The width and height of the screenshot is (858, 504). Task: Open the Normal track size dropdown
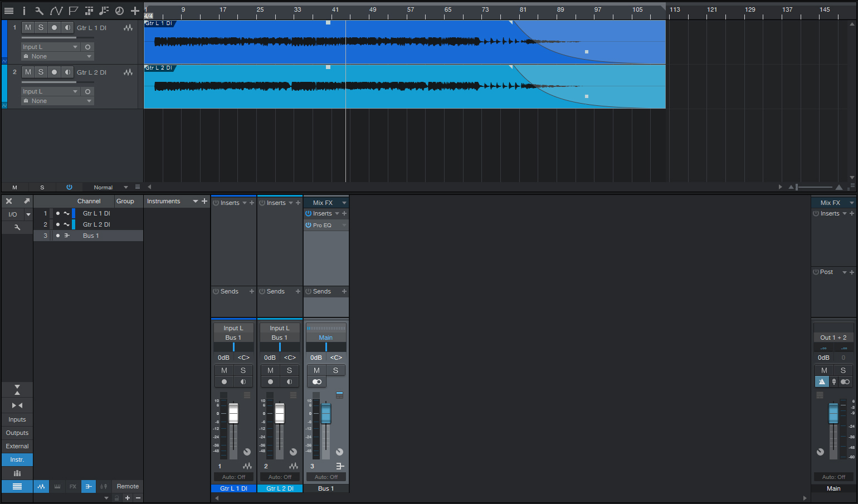click(110, 187)
